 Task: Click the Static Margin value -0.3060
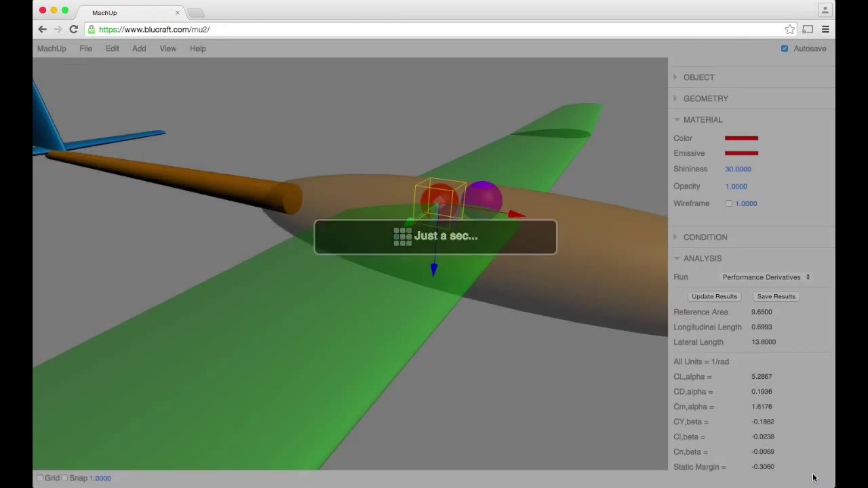pyautogui.click(x=763, y=467)
